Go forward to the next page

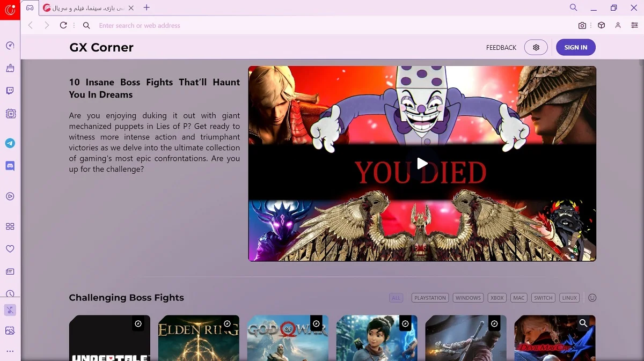pyautogui.click(x=47, y=25)
